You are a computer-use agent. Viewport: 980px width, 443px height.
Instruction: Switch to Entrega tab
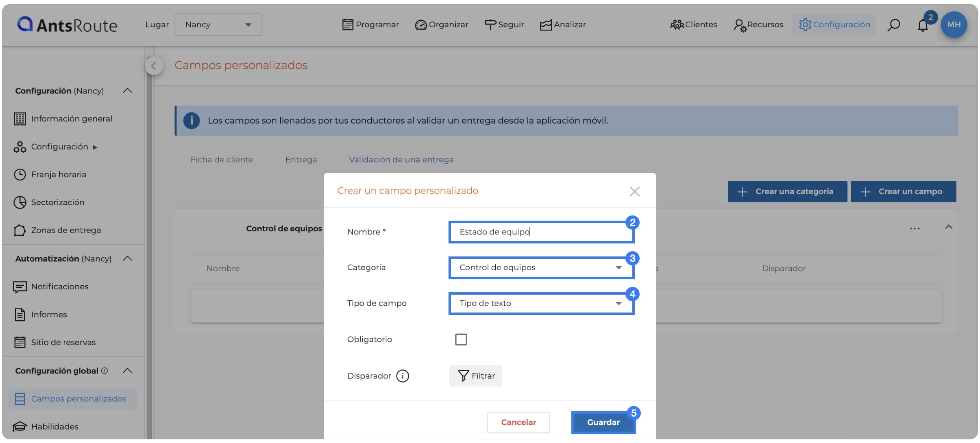pyautogui.click(x=301, y=160)
